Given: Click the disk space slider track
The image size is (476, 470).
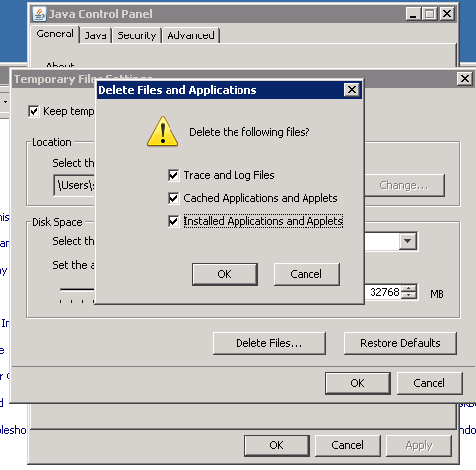Looking at the screenshot, I should tap(77, 290).
